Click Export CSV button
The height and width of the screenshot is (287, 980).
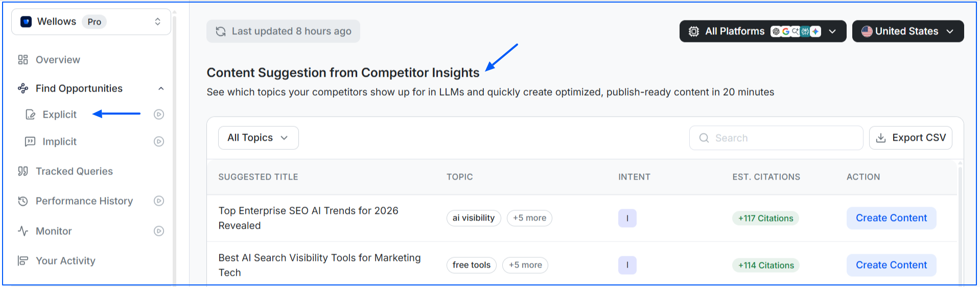pos(911,138)
